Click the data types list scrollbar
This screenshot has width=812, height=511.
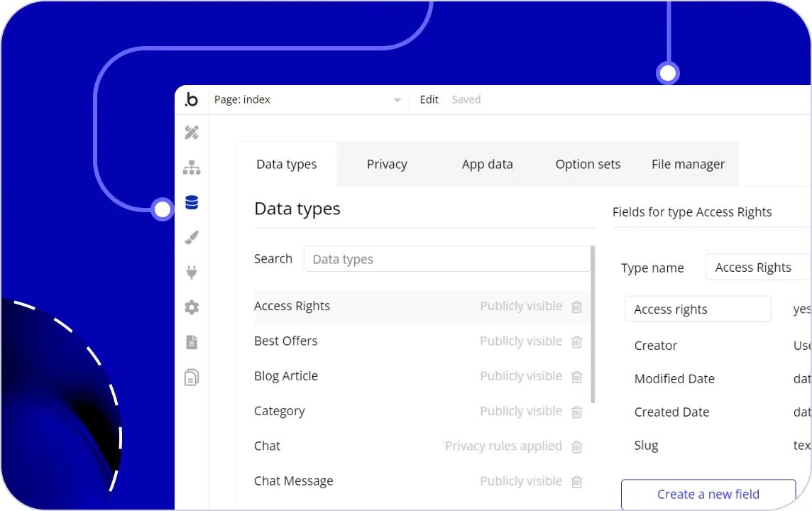(593, 324)
